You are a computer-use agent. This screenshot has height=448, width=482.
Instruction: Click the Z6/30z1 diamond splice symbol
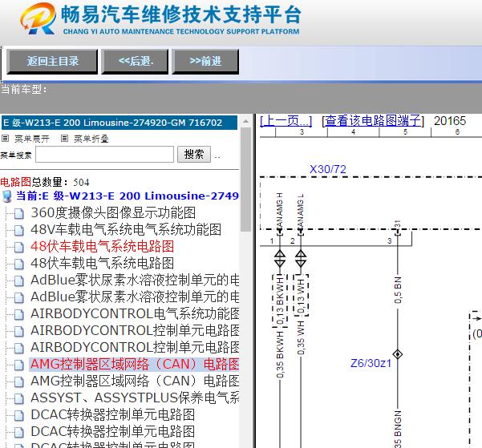[398, 354]
